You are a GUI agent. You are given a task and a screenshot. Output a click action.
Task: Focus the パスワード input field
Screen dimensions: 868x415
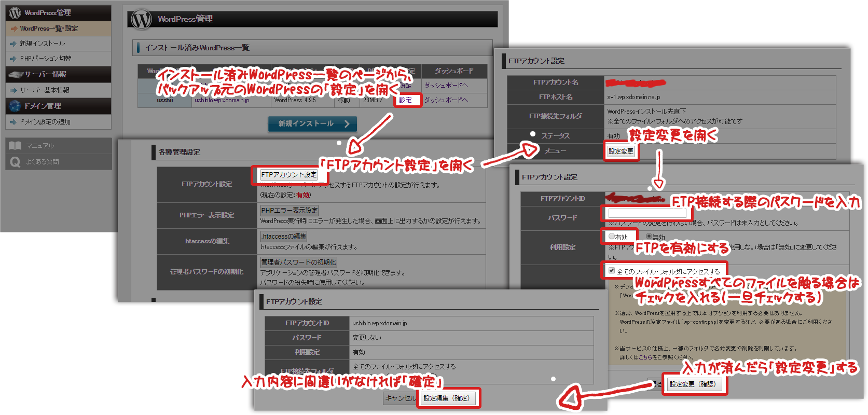tap(647, 213)
